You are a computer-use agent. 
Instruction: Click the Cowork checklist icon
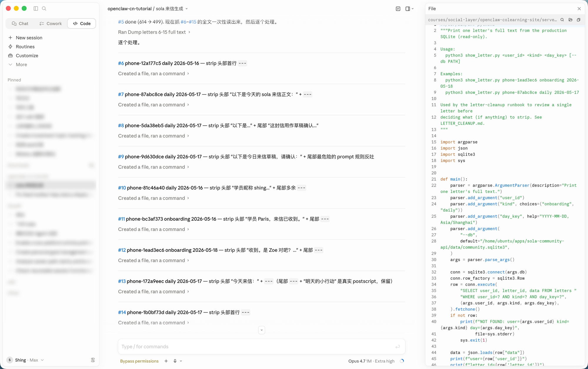42,24
